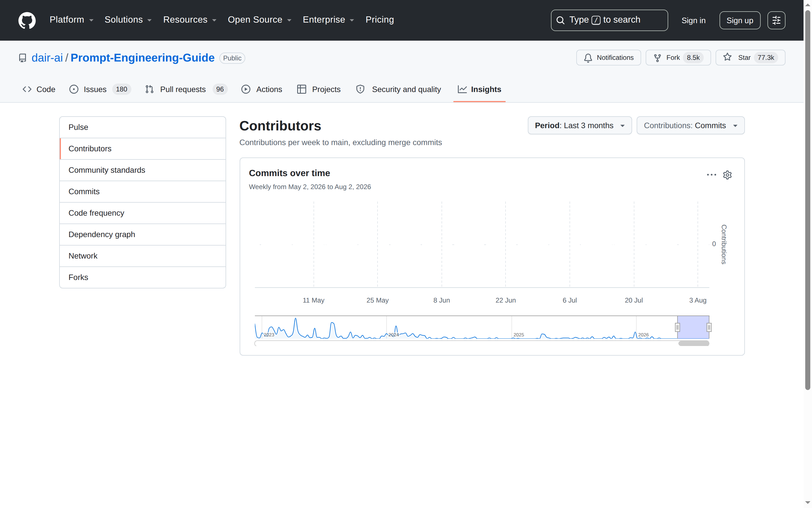Viewport: 812px width, 508px height.
Task: Switch to the Issues tab
Action: (x=100, y=89)
